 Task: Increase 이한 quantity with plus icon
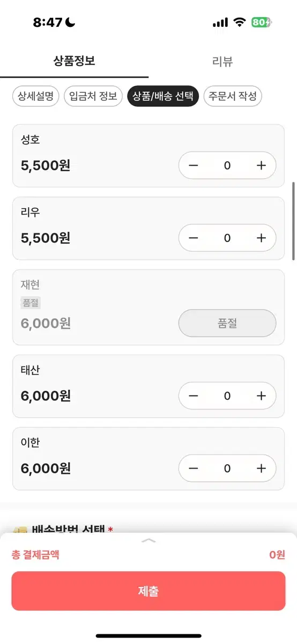tap(261, 469)
